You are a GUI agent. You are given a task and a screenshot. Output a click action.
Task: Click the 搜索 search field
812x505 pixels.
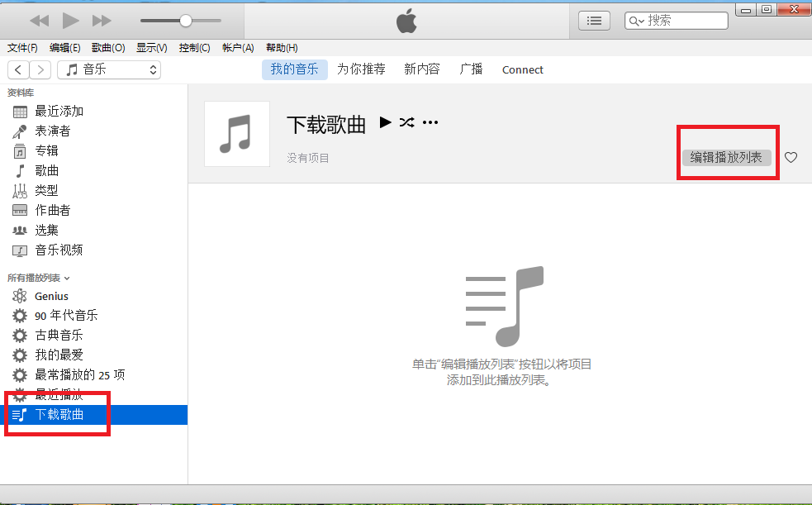pos(677,21)
